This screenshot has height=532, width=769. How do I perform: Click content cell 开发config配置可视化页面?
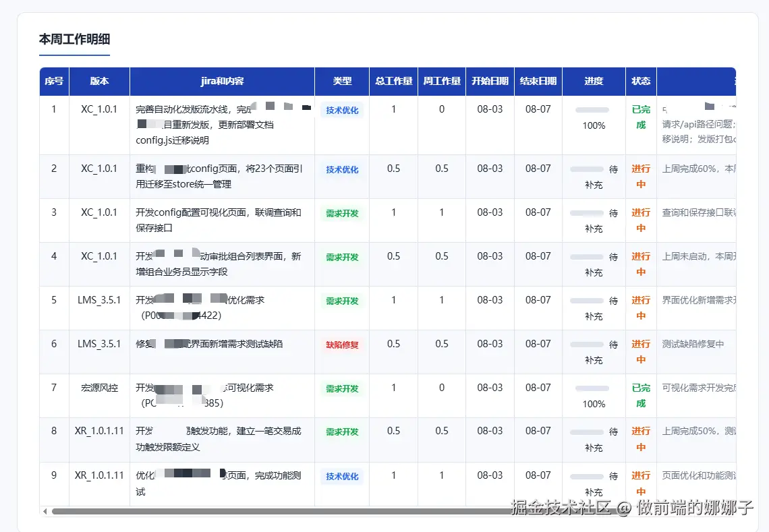222,220
